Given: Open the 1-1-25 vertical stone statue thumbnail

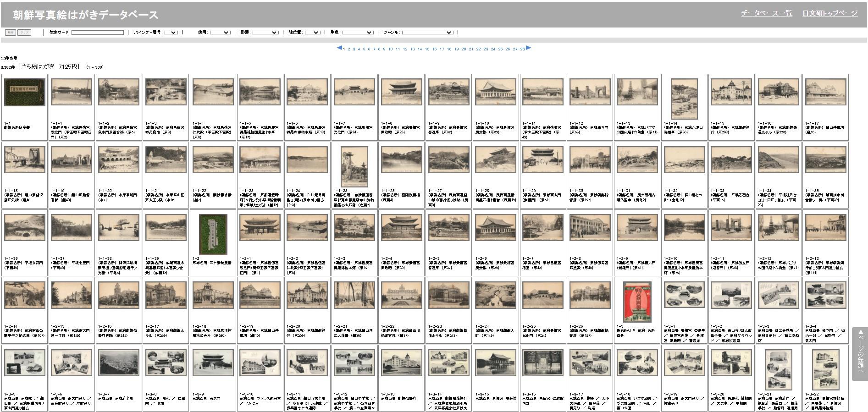Looking at the screenshot, I should 354,166.
